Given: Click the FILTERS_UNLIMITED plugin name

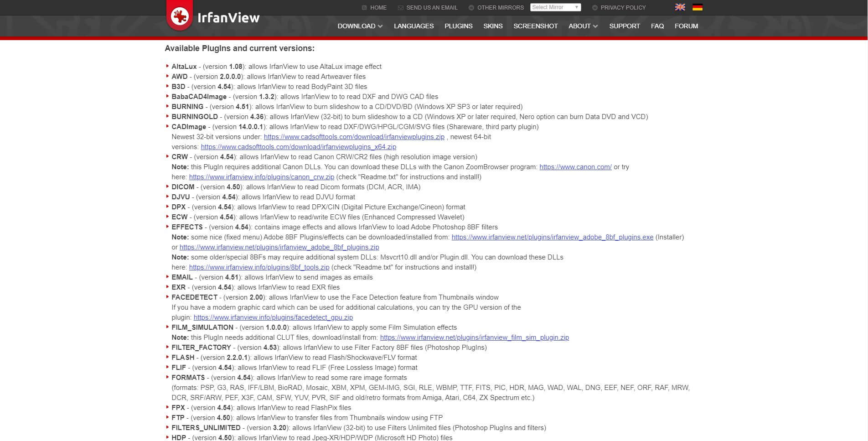Looking at the screenshot, I should tap(206, 428).
